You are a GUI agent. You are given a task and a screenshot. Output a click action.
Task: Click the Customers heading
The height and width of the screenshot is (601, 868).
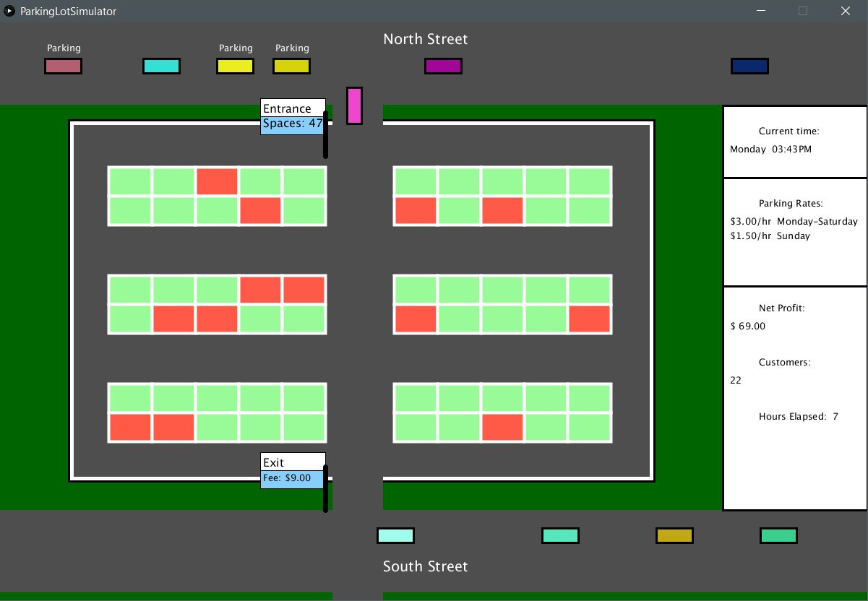(x=785, y=363)
